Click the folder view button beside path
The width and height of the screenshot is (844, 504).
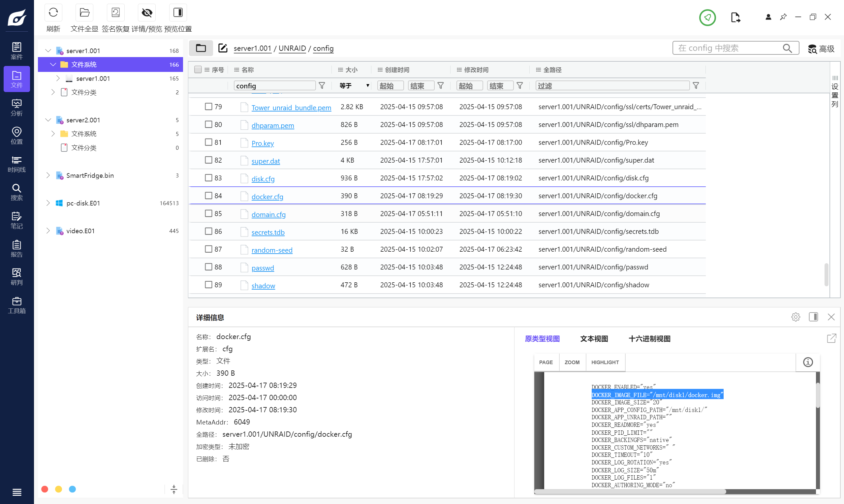(x=201, y=48)
